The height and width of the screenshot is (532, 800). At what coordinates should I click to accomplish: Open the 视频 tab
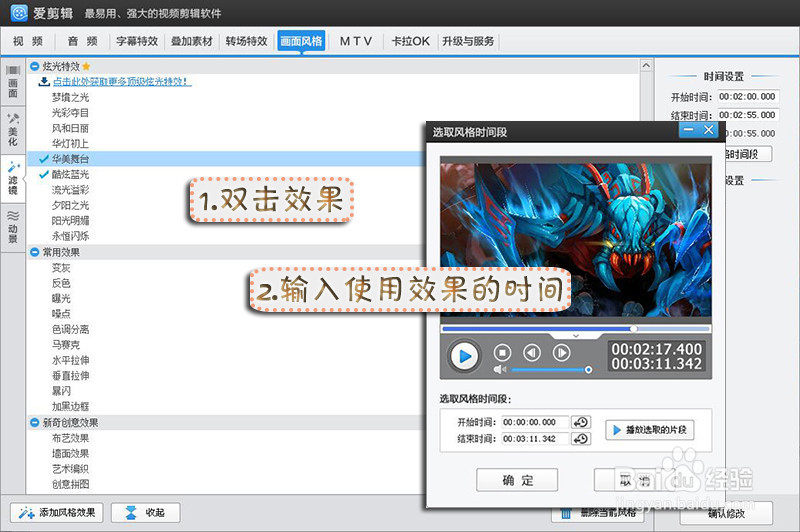[28, 41]
